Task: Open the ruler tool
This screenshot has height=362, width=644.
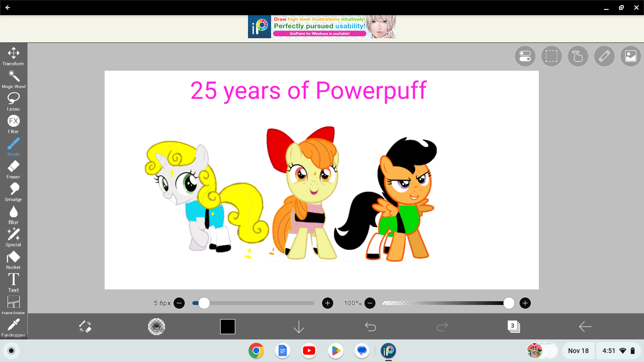Action: (x=604, y=57)
